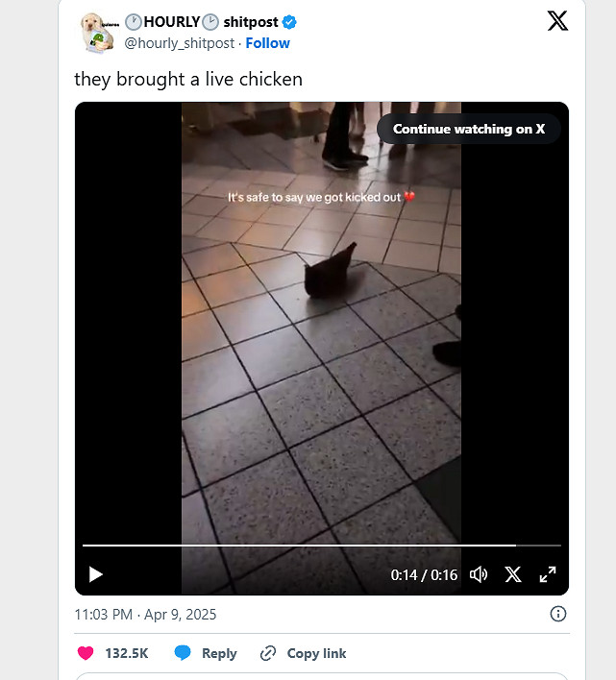Screen dimensions: 616x680
Task: Play the chicken video
Action: click(x=95, y=574)
